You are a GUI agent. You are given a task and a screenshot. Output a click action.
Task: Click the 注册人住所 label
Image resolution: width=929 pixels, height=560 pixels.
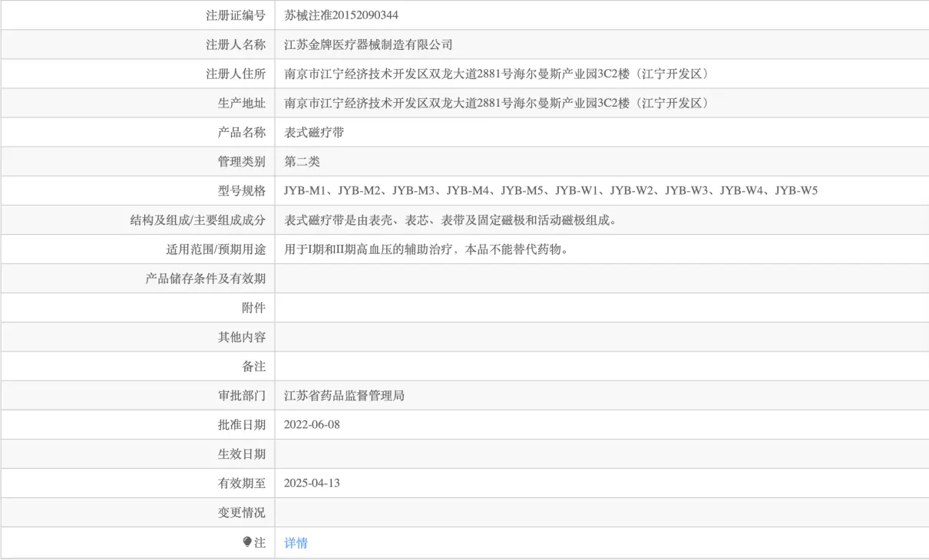click(x=236, y=74)
